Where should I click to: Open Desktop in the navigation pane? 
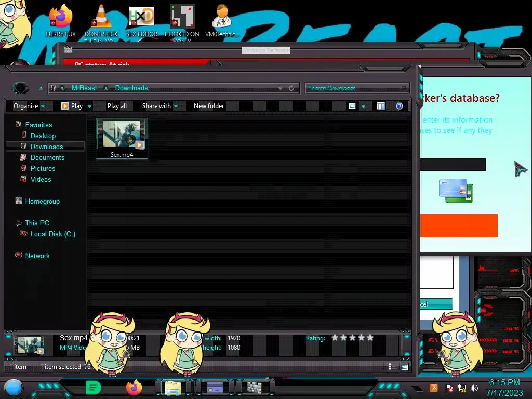43,136
